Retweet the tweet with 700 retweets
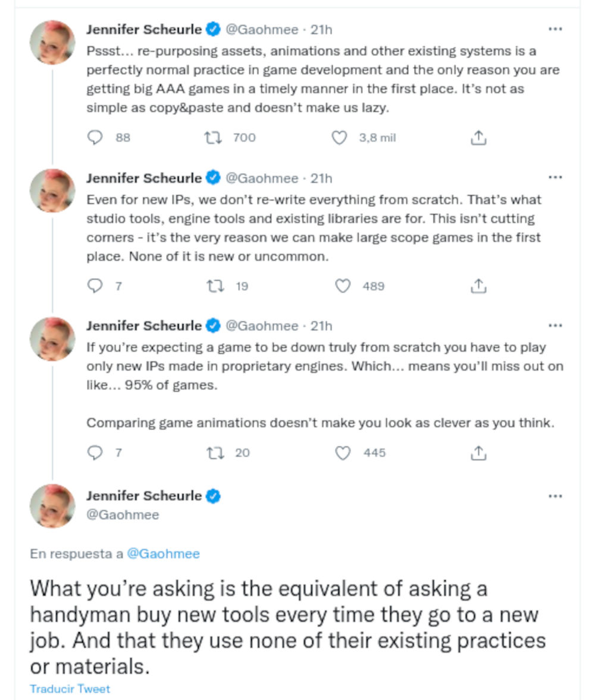Screen dimensions: 595x700 (x=212, y=138)
